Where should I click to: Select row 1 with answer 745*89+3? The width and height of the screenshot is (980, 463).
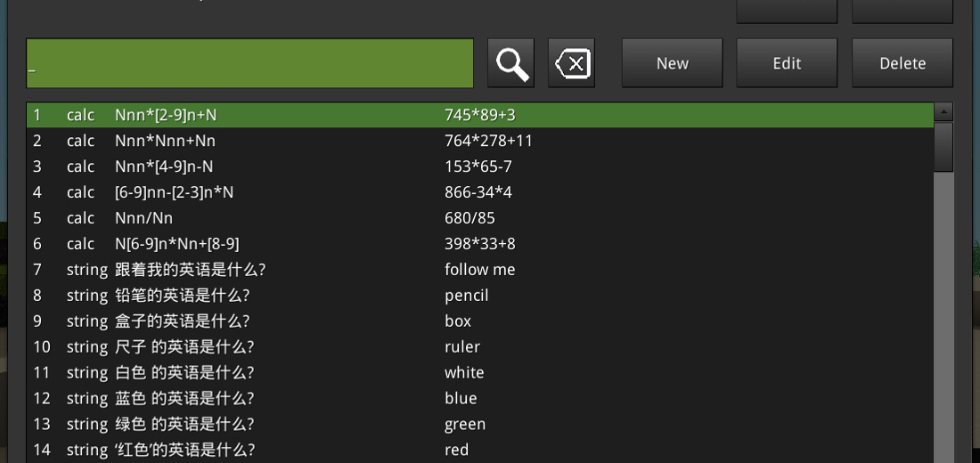[x=479, y=115]
